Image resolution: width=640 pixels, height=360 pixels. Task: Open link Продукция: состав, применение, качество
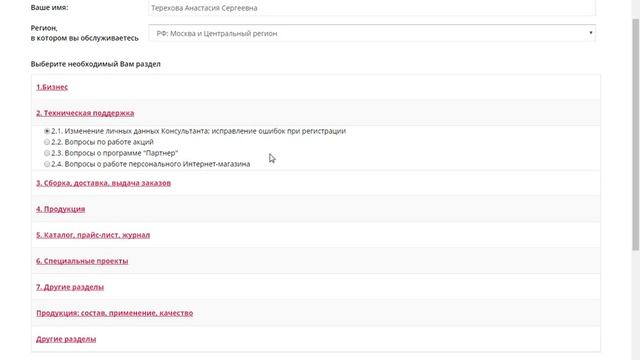pyautogui.click(x=114, y=313)
